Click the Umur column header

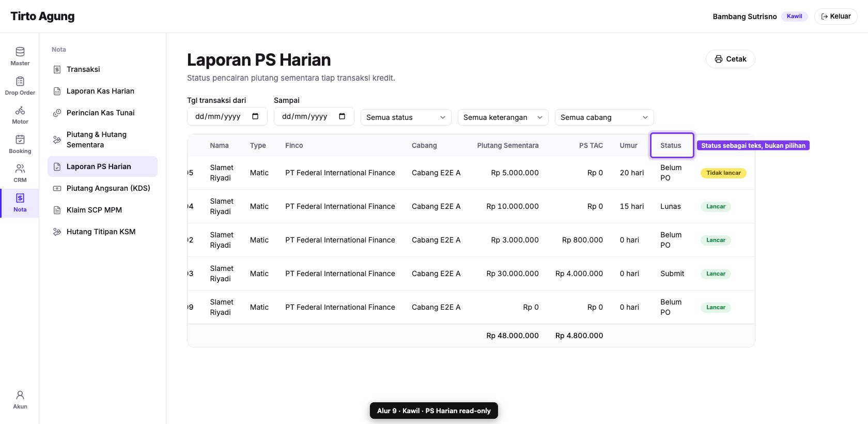point(628,145)
